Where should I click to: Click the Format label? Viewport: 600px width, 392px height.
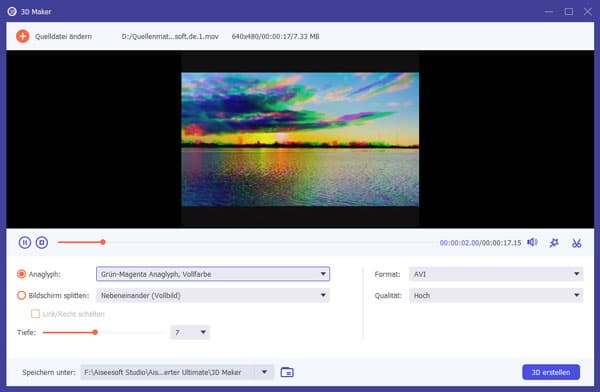[387, 274]
